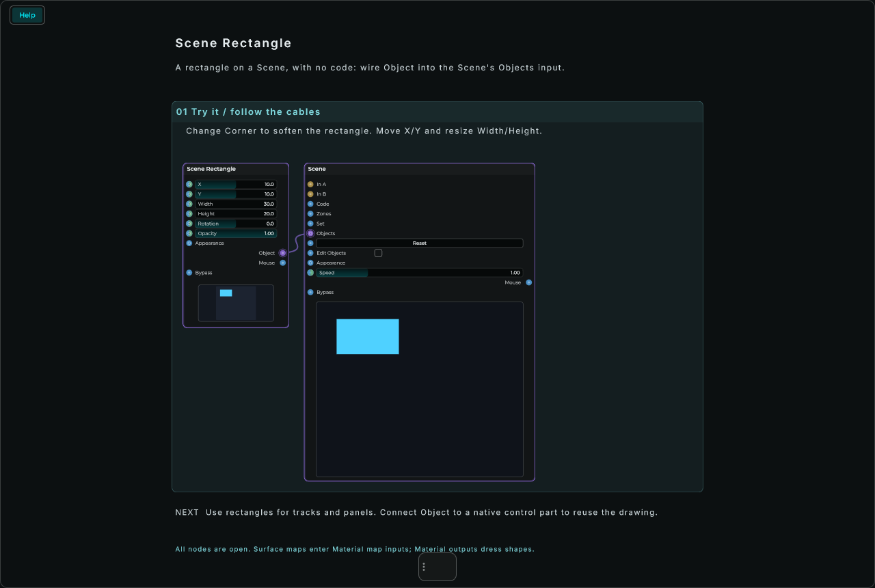Click the Opacity slider

[x=236, y=234]
